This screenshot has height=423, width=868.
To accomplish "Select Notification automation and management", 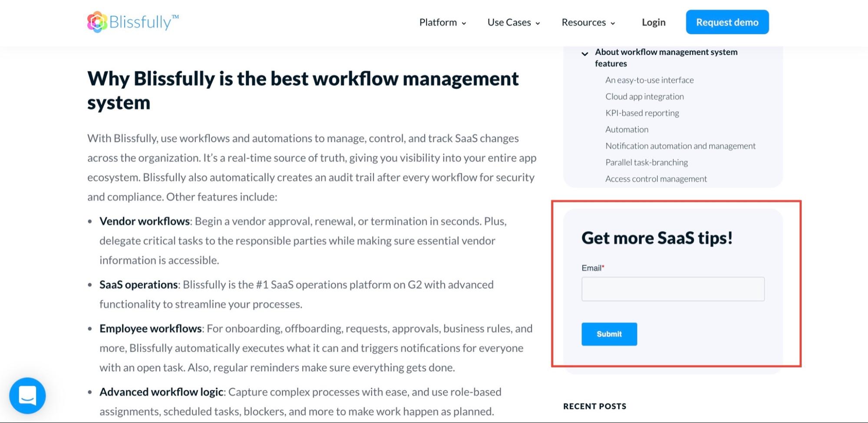I will pos(680,146).
